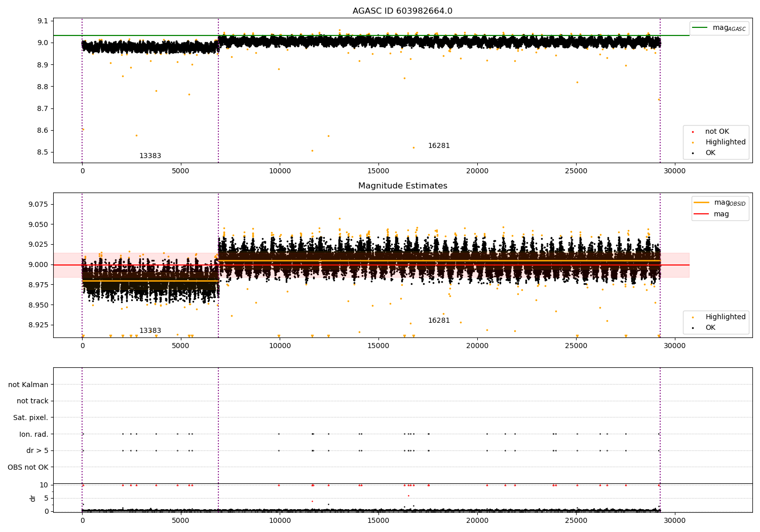This screenshot has height=532, width=760.
Task: Select the 'not OK' legend entry
Action: (x=717, y=132)
